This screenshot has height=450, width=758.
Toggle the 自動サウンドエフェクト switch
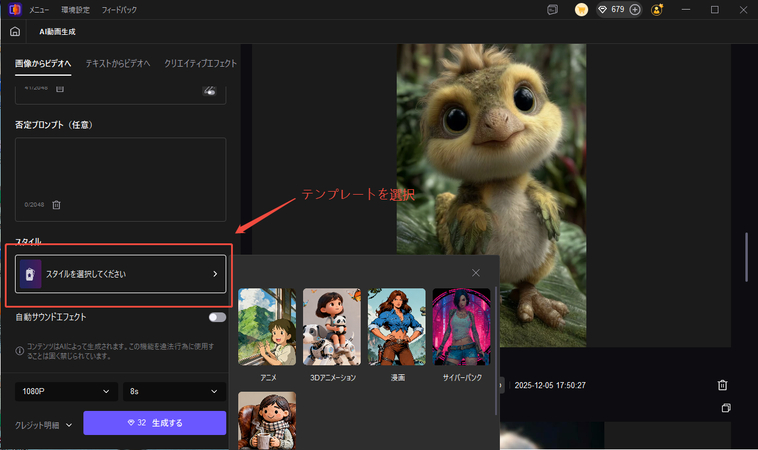click(216, 317)
